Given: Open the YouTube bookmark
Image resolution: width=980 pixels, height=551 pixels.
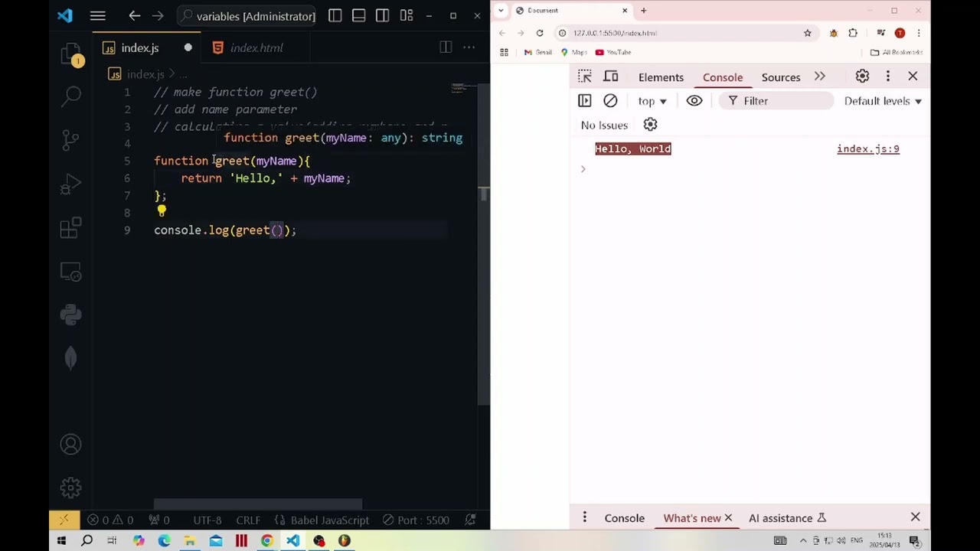Looking at the screenshot, I should coord(613,52).
